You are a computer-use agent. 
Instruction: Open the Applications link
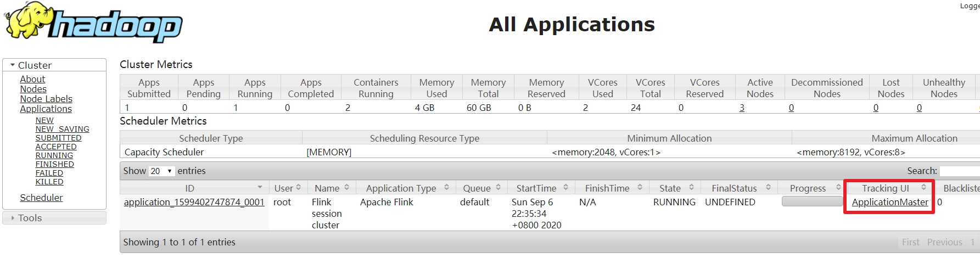pyautogui.click(x=46, y=109)
